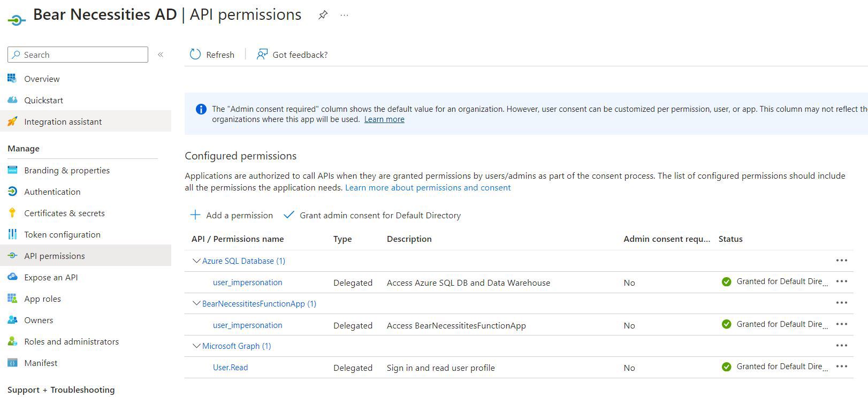Click the Roles and administrators icon

12,341
